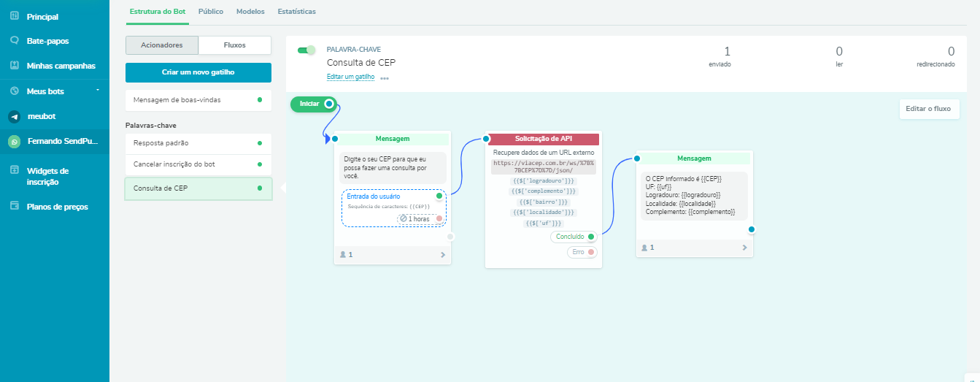
Task: Click the Bate-papos chat bubble icon
Action: tap(14, 41)
